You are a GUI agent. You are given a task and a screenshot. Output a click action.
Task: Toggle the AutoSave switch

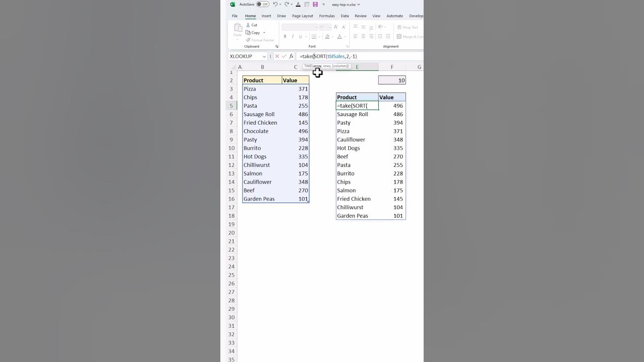click(x=263, y=5)
